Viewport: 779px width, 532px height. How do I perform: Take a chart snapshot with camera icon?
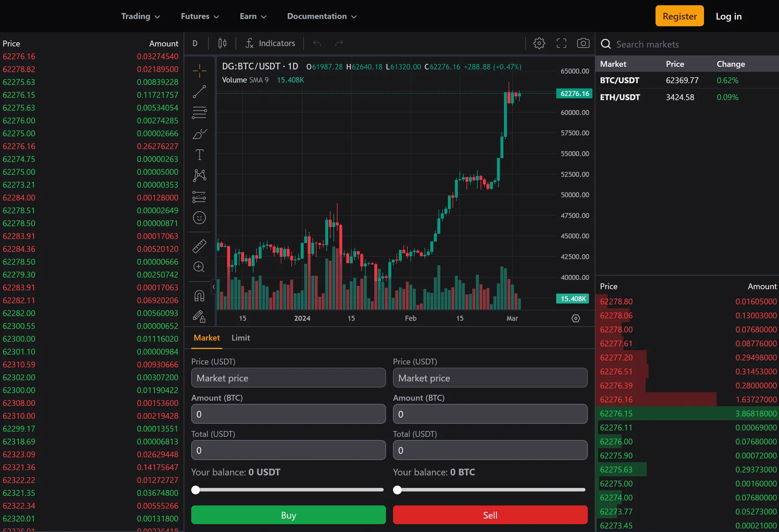(x=583, y=43)
